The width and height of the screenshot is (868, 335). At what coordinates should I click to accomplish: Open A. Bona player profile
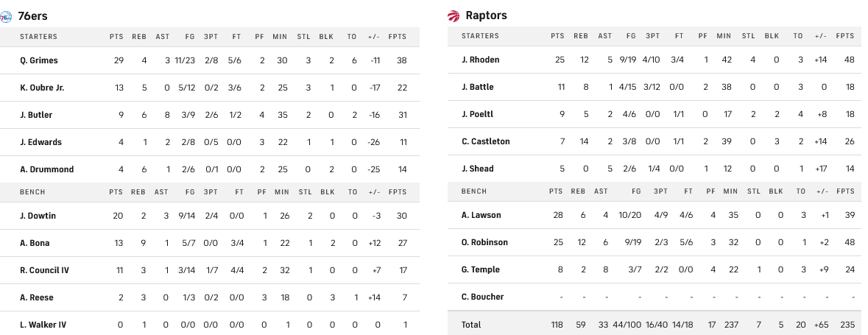(35, 243)
